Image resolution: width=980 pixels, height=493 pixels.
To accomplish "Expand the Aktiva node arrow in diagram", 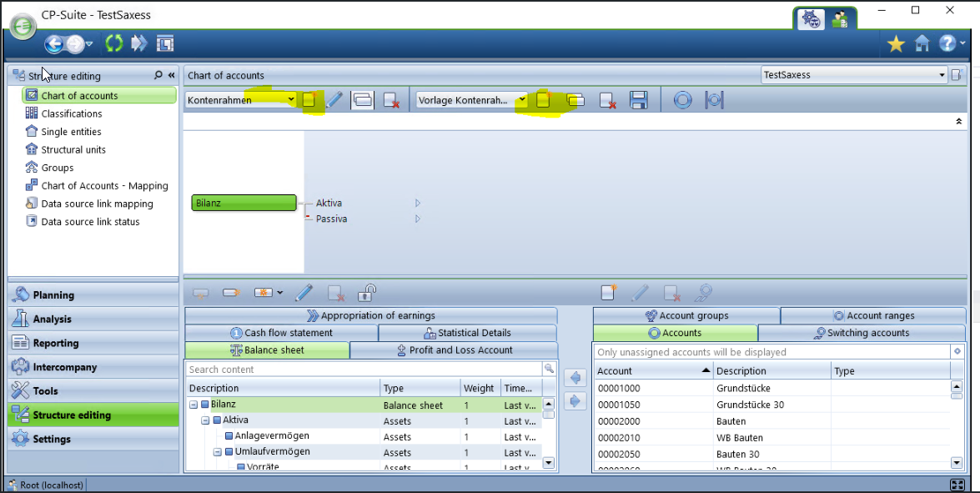I will 418,203.
